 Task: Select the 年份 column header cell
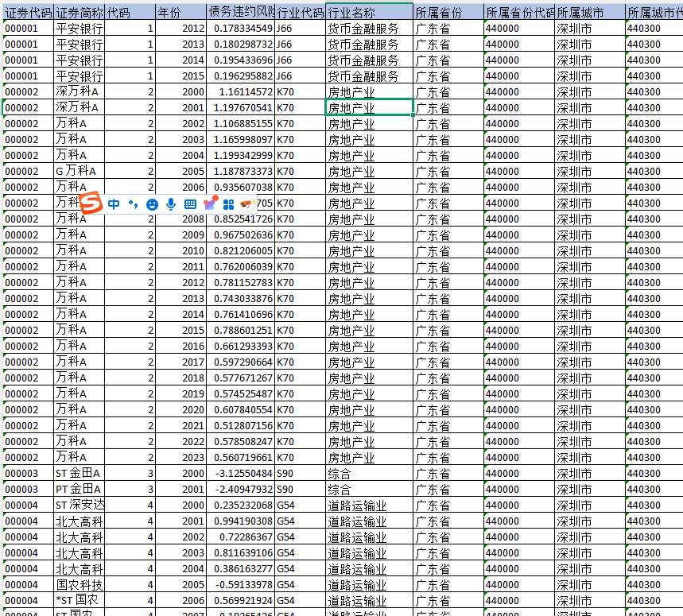180,13
